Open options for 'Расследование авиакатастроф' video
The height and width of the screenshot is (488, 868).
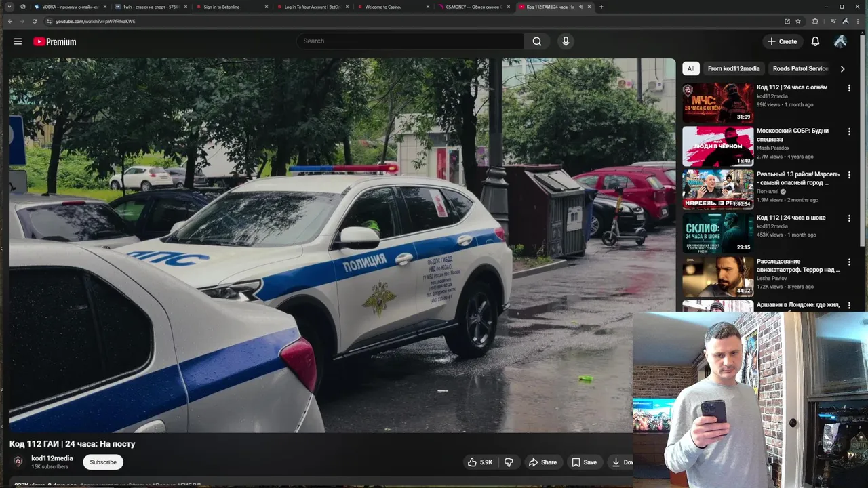coord(849,262)
